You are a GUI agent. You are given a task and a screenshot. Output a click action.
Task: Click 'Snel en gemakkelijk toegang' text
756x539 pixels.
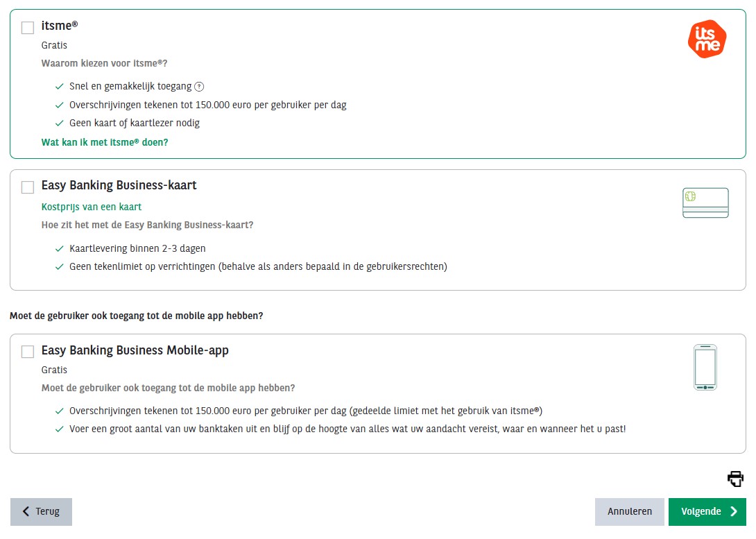tap(130, 87)
